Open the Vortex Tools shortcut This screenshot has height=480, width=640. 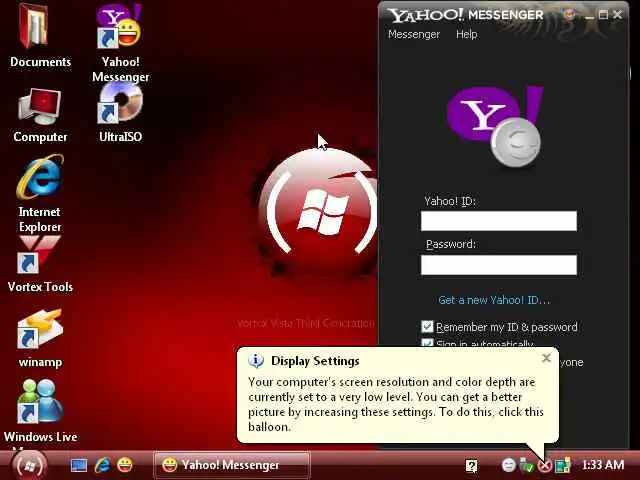[x=40, y=264]
